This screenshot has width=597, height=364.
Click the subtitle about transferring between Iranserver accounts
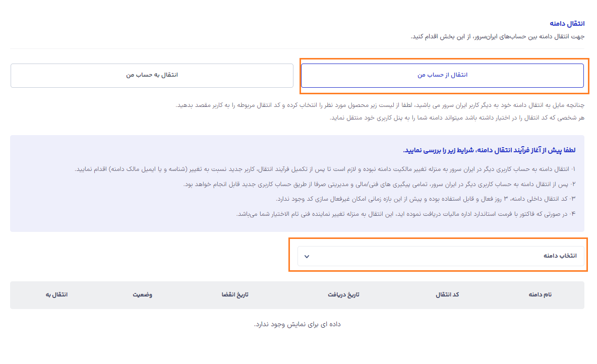497,36
